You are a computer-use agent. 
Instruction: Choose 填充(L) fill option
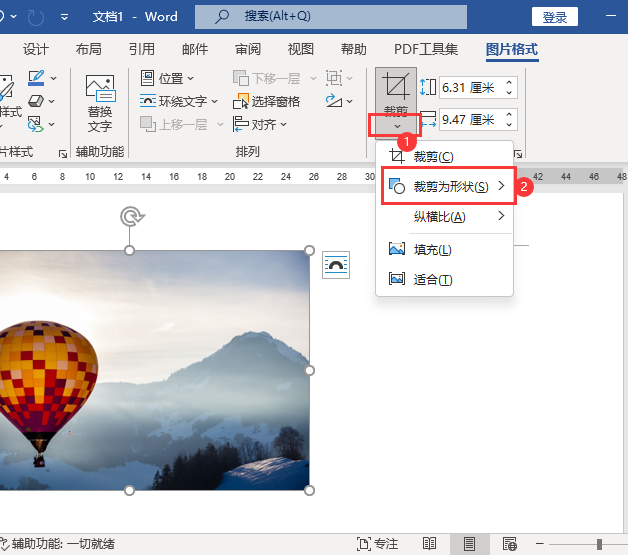[x=445, y=250]
